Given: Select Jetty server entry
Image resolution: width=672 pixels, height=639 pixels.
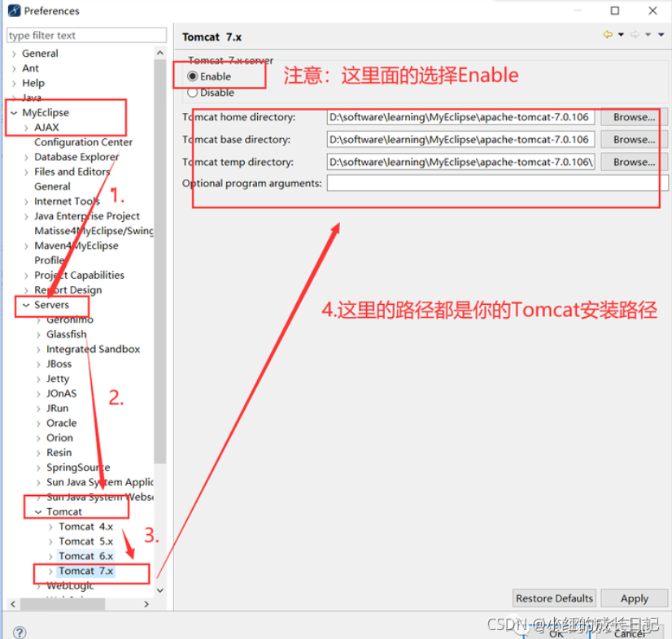Looking at the screenshot, I should pos(58,379).
